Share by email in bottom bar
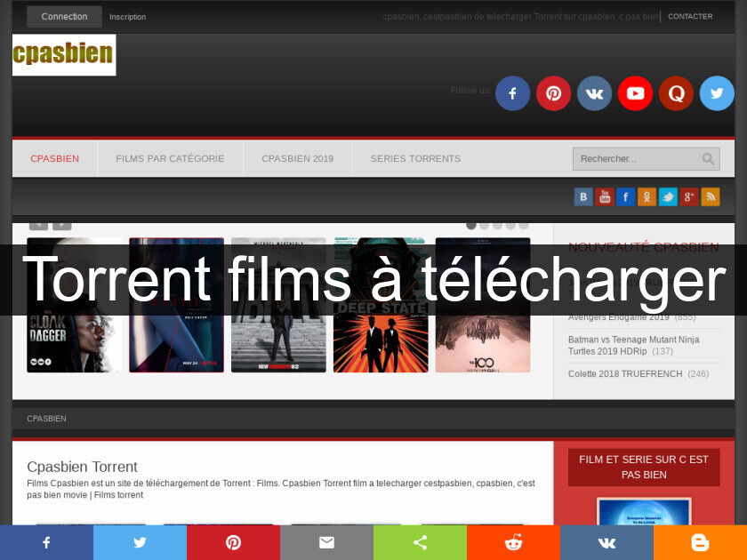Viewport: 747px width, 560px height. click(x=327, y=543)
